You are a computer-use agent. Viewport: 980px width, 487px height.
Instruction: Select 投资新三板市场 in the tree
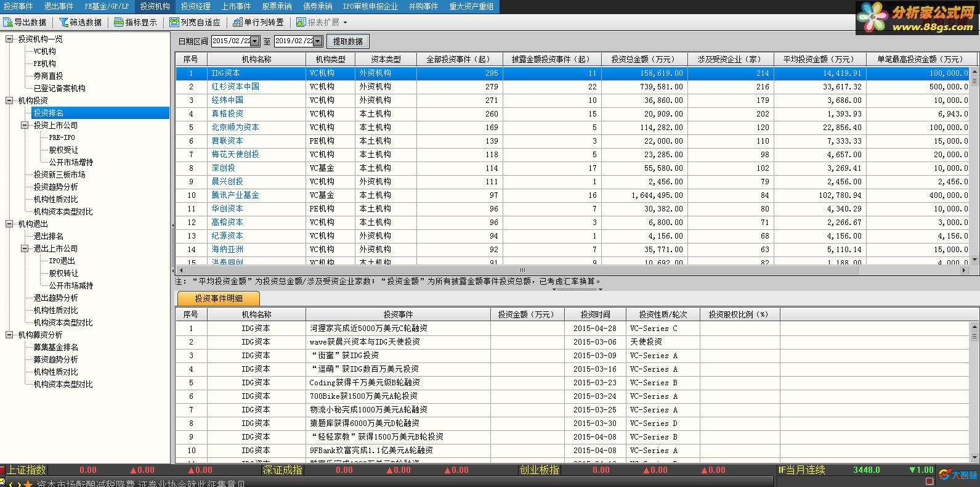point(60,174)
